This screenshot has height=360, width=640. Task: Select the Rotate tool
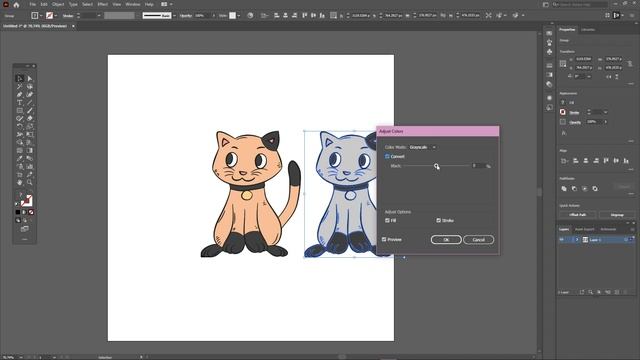pos(20,127)
